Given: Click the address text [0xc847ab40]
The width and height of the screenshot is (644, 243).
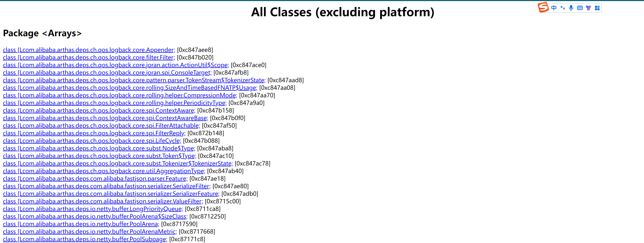Looking at the screenshot, I should tap(225, 171).
